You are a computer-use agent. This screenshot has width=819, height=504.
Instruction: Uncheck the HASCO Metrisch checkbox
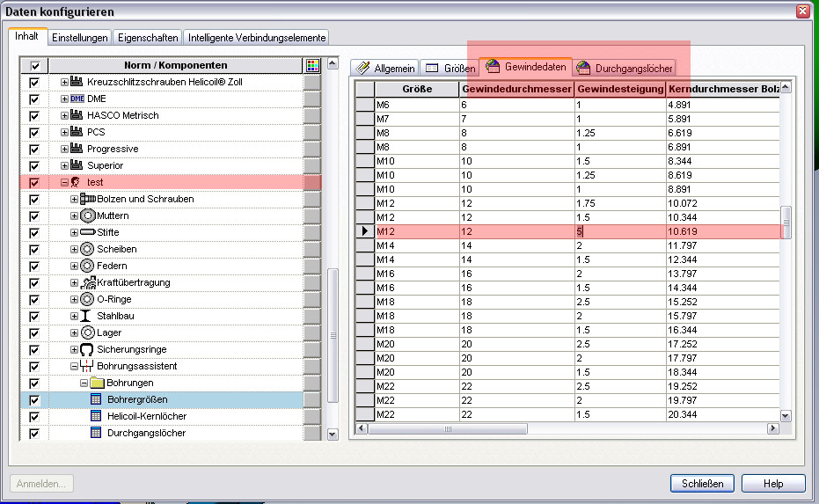tap(34, 115)
